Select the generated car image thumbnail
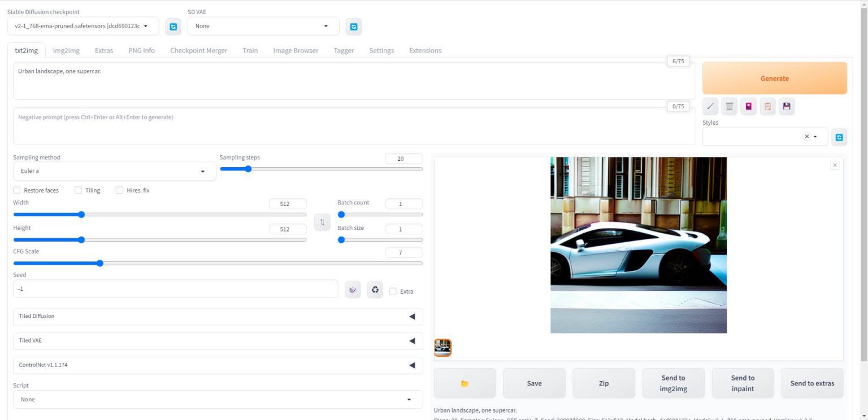This screenshot has height=420, width=868. click(442, 347)
